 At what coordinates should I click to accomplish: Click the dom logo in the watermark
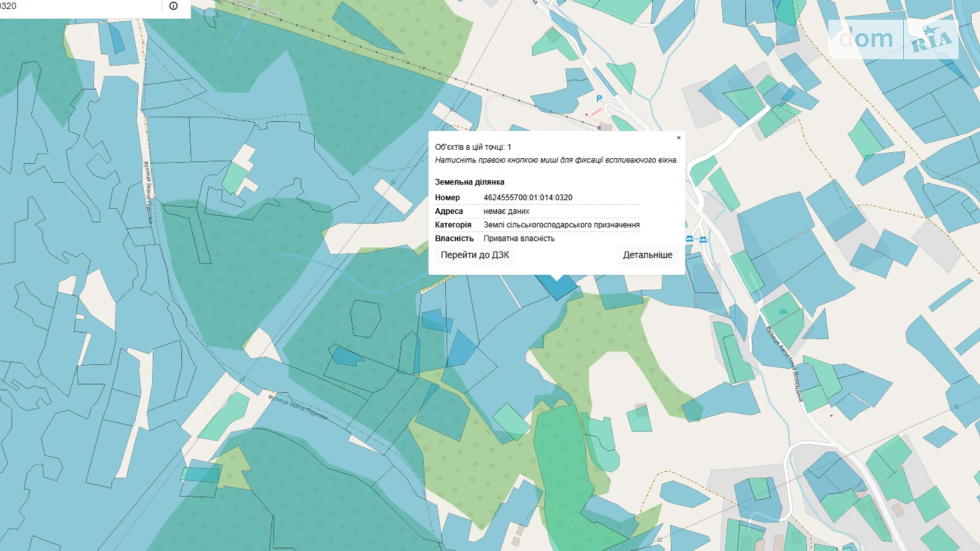(x=866, y=39)
